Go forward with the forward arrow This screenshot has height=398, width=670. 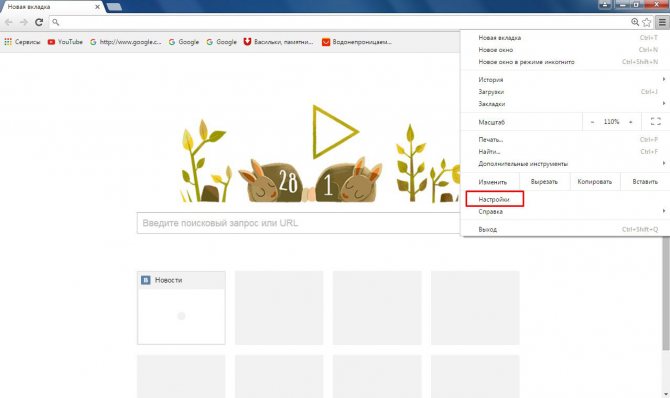[24, 22]
